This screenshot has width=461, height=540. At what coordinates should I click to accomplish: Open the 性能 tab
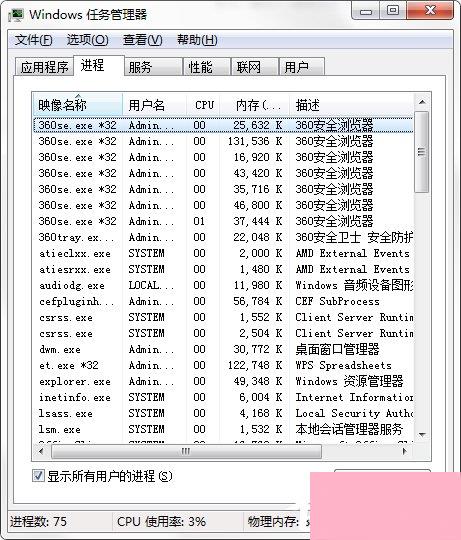tap(207, 66)
